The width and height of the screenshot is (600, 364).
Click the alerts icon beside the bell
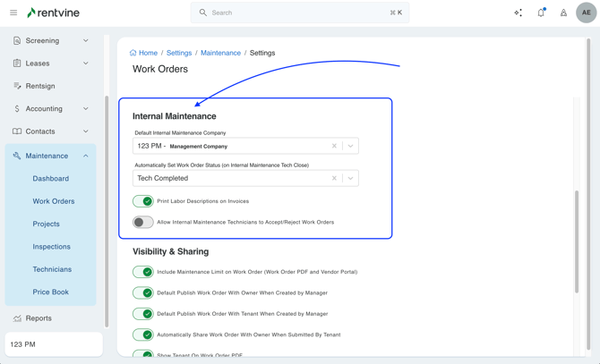tap(563, 13)
